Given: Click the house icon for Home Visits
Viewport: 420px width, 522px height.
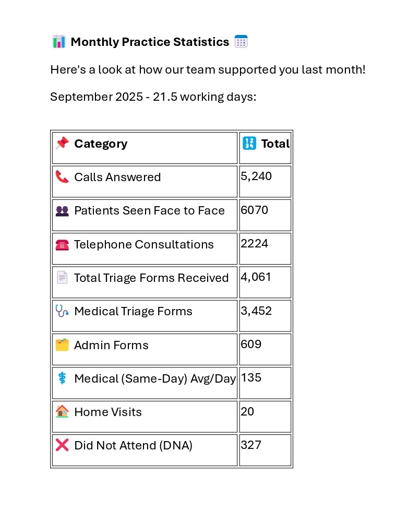Looking at the screenshot, I should (62, 412).
